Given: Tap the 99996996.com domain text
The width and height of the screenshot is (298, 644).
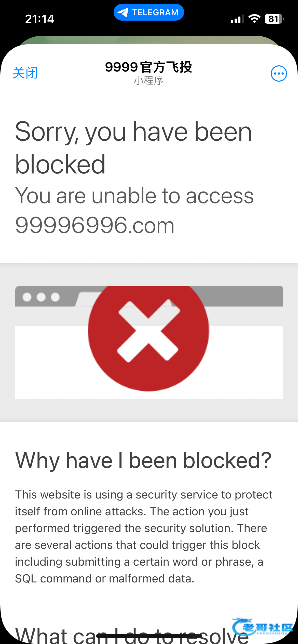Looking at the screenshot, I should coord(95,225).
